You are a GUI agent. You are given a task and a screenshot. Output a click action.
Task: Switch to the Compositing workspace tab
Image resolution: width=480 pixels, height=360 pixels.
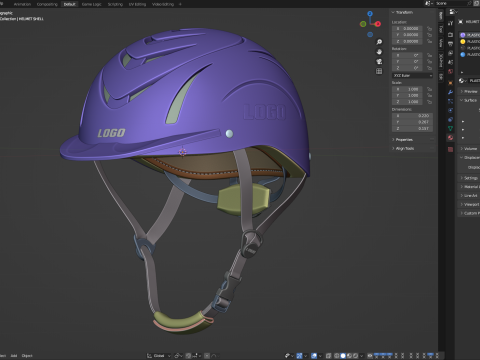click(47, 4)
